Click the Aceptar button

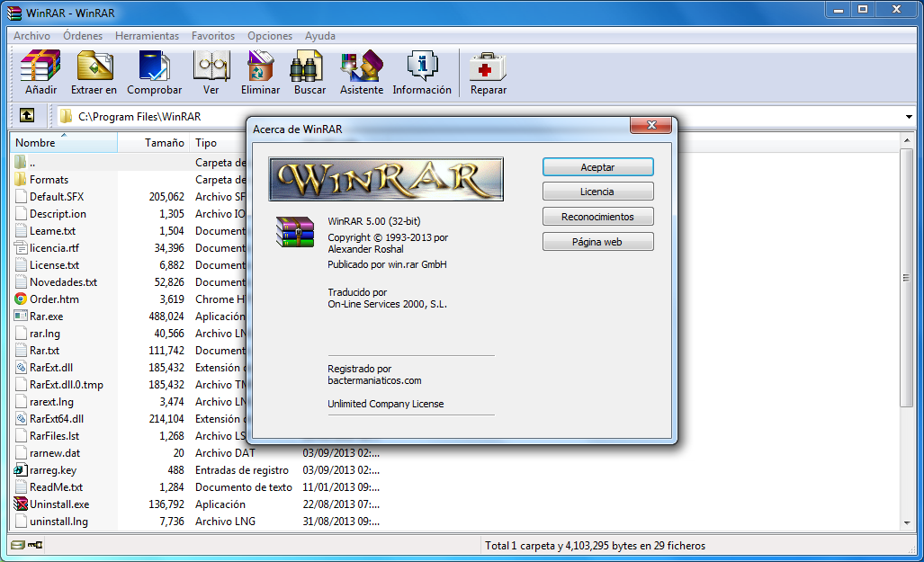pyautogui.click(x=597, y=166)
